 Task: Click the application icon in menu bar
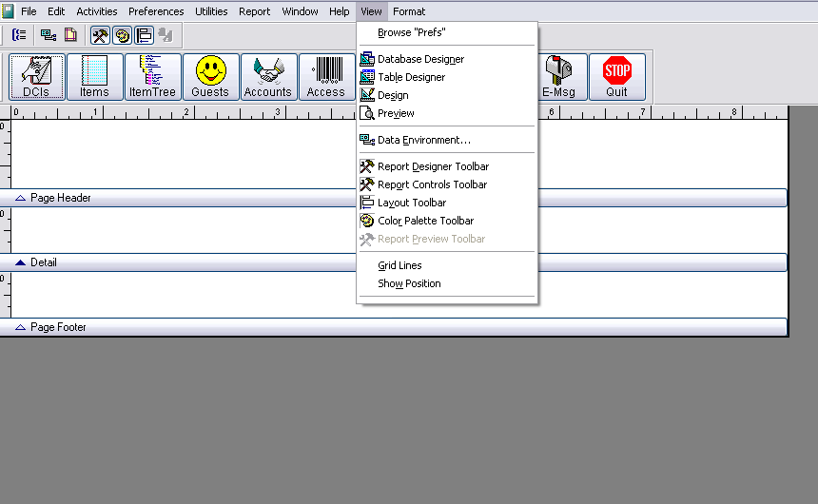[x=8, y=11]
